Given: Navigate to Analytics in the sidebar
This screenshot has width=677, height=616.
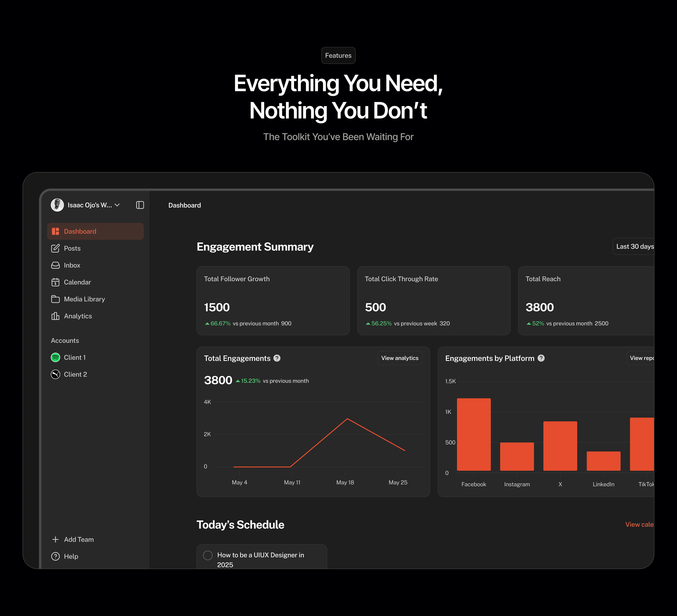Looking at the screenshot, I should (x=95, y=316).
